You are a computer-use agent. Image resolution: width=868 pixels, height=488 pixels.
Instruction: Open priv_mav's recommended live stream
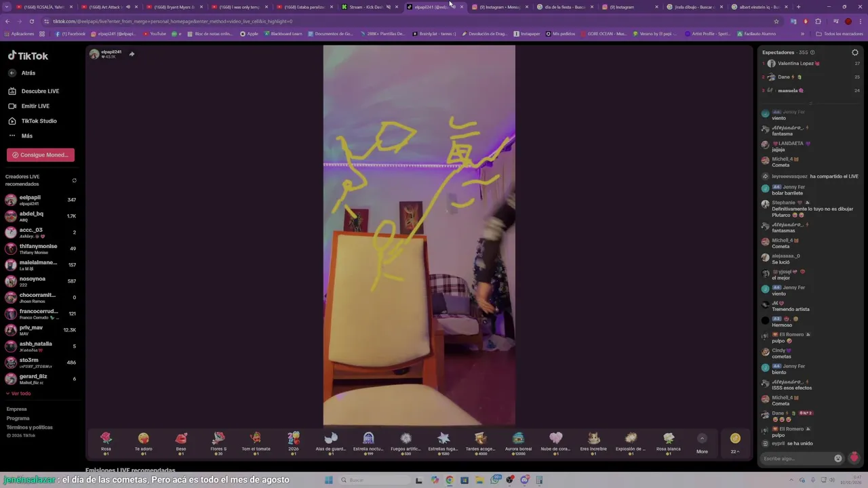[41, 330]
